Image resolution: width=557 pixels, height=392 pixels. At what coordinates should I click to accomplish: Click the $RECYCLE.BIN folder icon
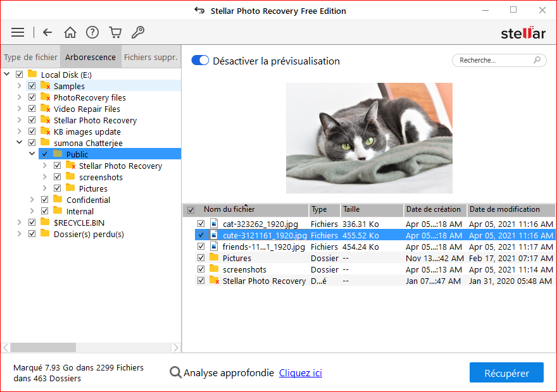pos(45,222)
